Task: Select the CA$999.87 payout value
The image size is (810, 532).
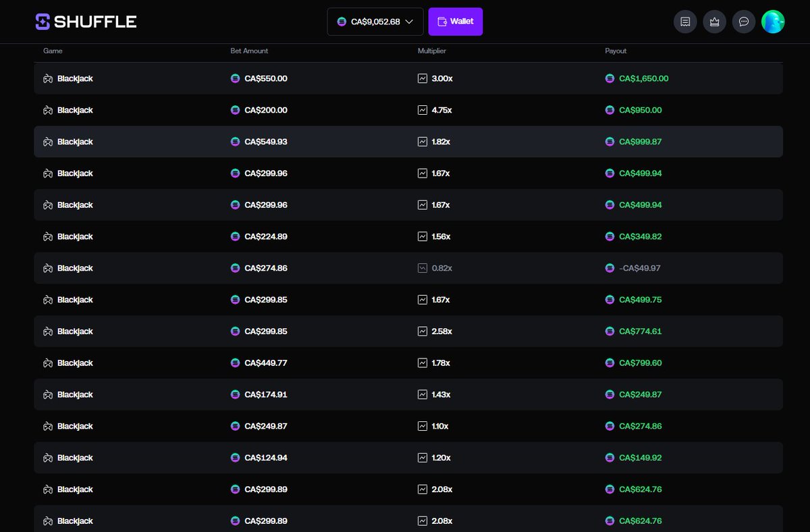Action: coord(641,142)
